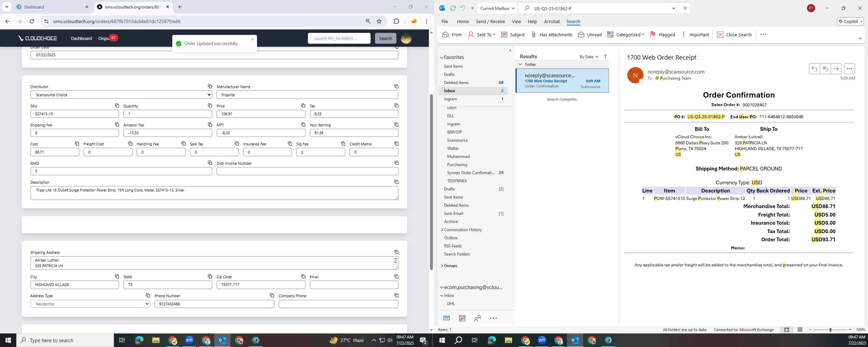This screenshot has width=868, height=347.
Task: Copy the Phone Number value
Action: pos(272,295)
